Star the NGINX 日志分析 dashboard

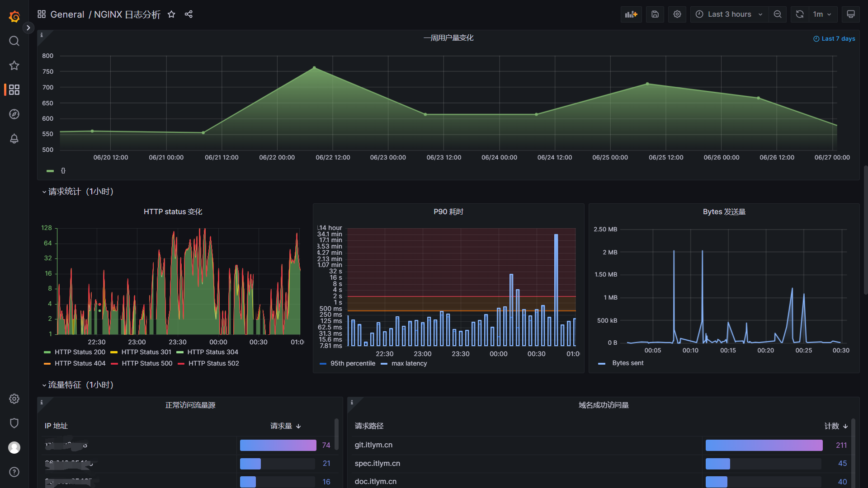pos(171,14)
